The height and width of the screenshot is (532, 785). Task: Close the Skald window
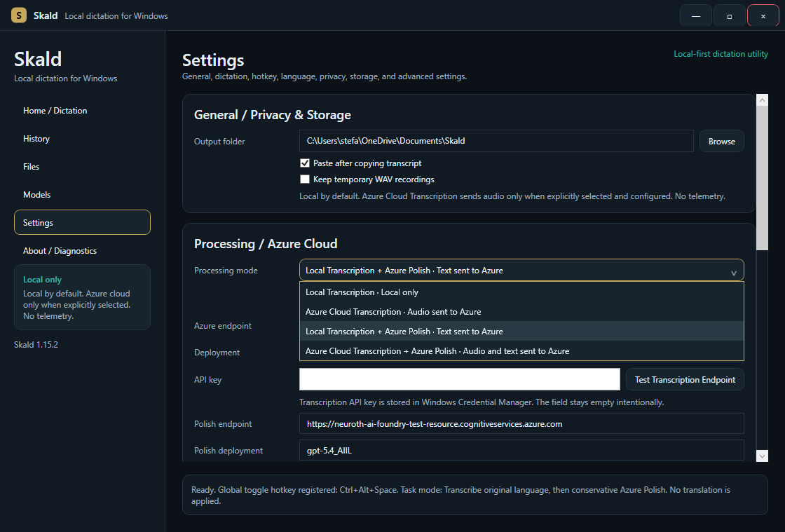click(x=763, y=15)
